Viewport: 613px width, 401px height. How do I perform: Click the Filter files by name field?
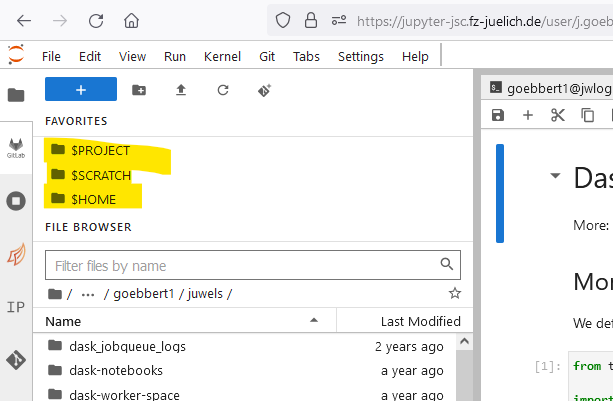coord(253,265)
